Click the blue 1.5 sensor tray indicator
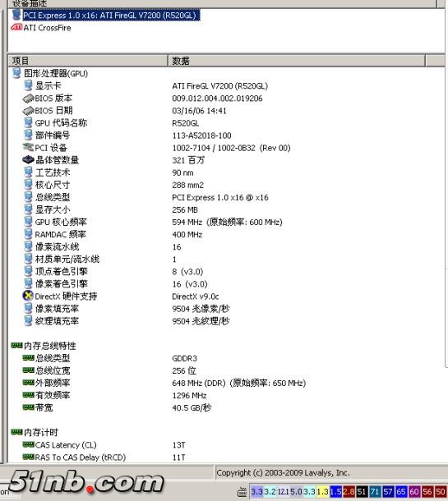 pyautogui.click(x=335, y=491)
